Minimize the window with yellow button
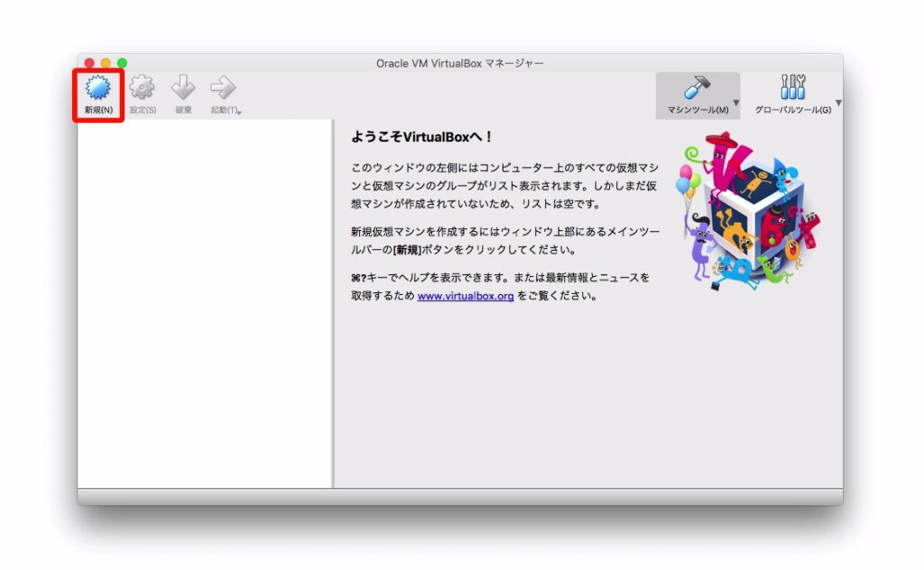This screenshot has height=570, width=924. click(x=106, y=63)
